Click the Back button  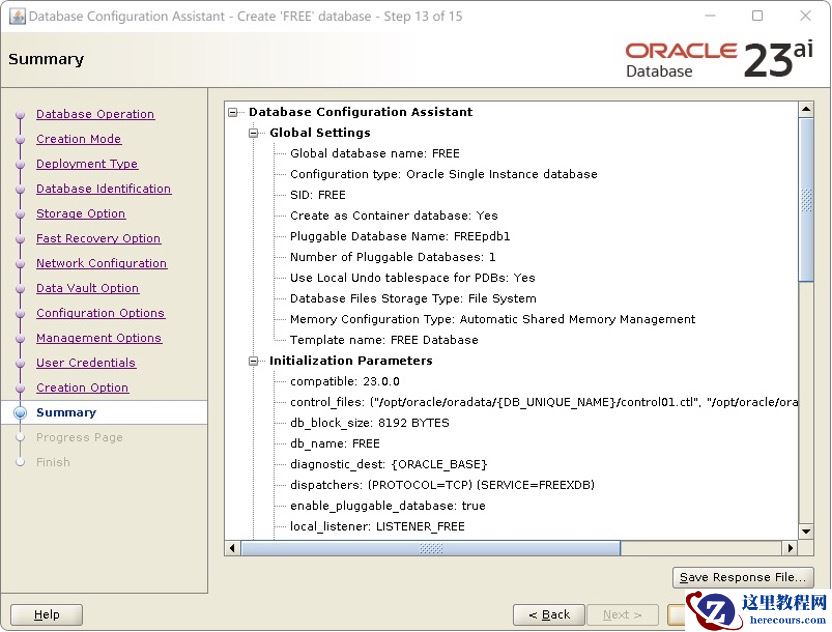click(x=548, y=615)
